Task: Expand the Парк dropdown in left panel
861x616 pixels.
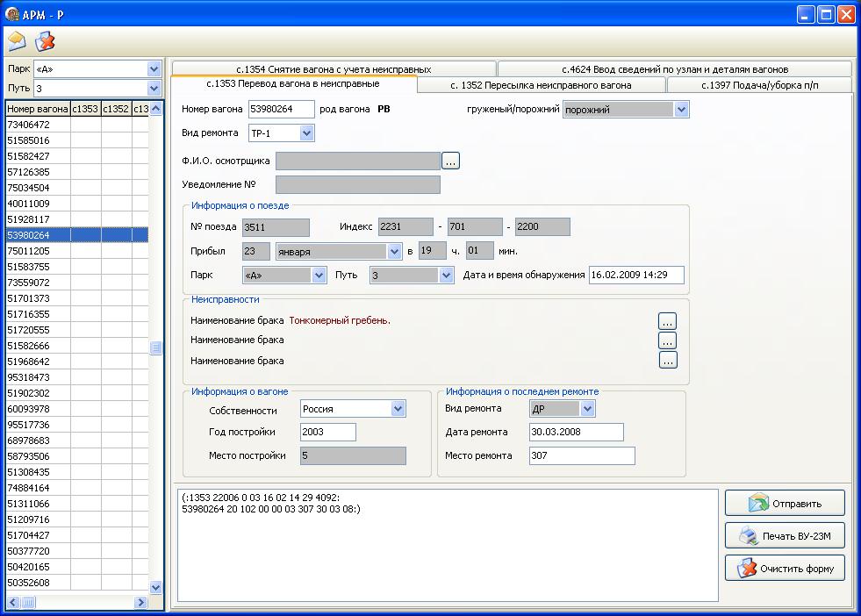Action: point(154,69)
